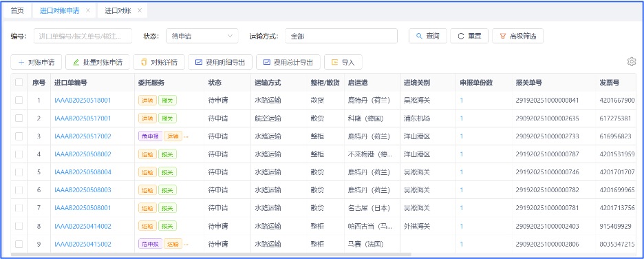644x259 pixels.
Task: Switch to the 进口对账 tab
Action: point(118,11)
